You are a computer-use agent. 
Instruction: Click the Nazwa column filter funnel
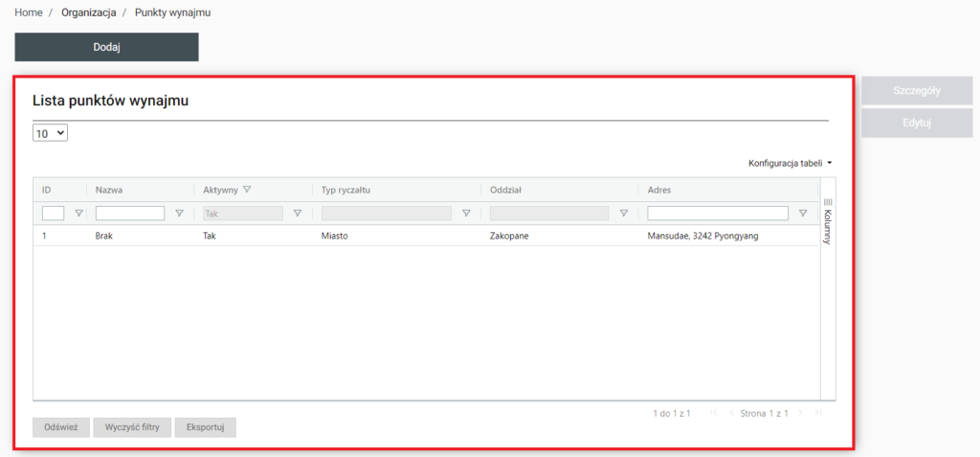[179, 214]
